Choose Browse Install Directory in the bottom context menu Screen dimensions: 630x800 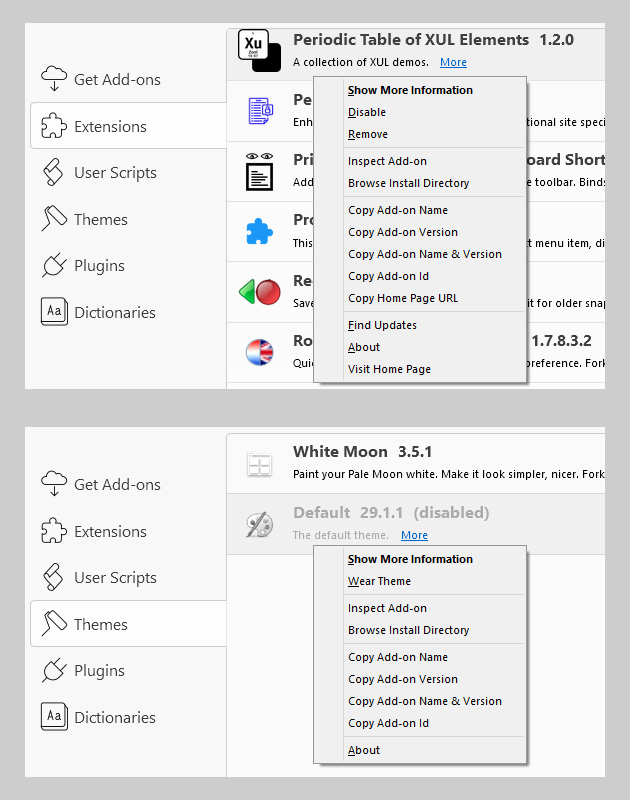click(x=420, y=630)
